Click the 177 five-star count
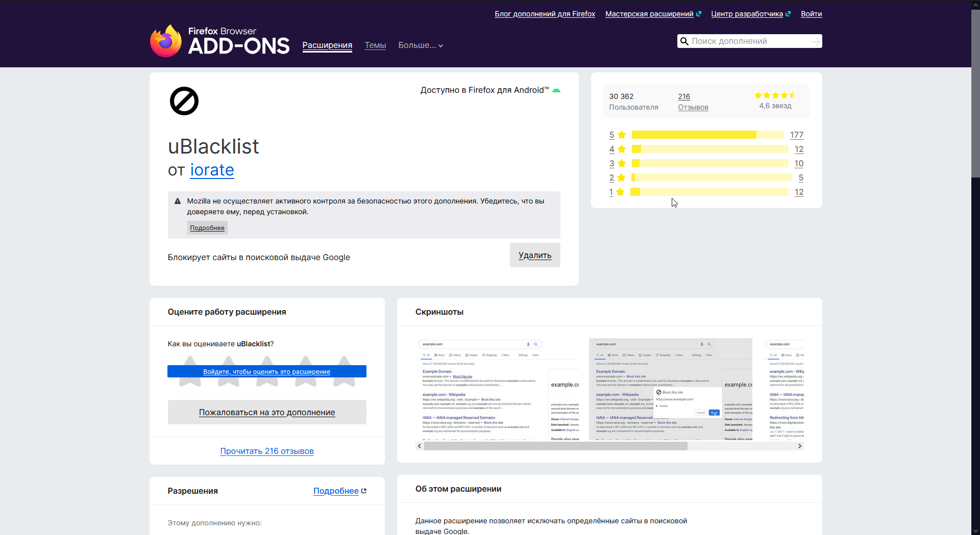980x535 pixels. tap(796, 135)
